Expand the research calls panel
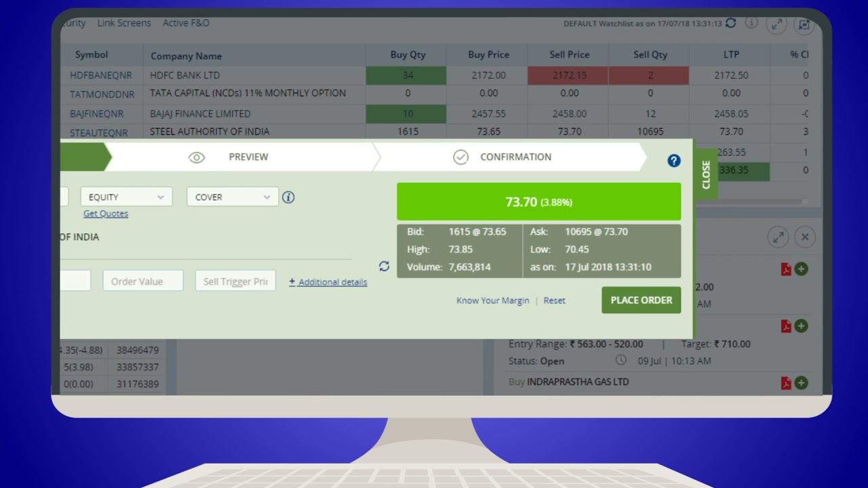The width and height of the screenshot is (868, 488). (x=778, y=237)
